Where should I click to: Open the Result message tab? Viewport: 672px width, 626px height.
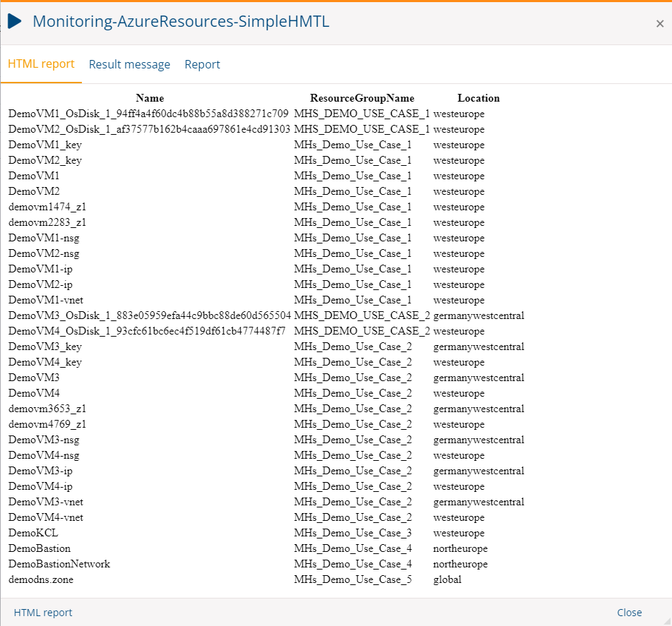point(129,64)
